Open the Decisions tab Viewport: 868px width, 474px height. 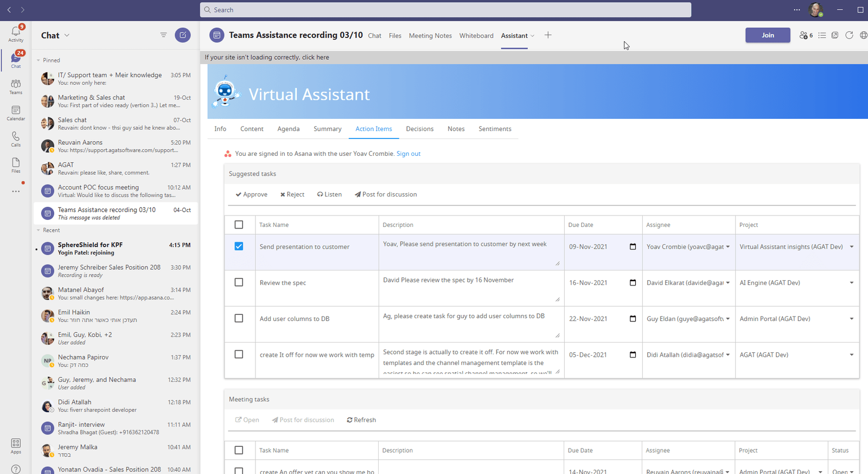click(420, 129)
